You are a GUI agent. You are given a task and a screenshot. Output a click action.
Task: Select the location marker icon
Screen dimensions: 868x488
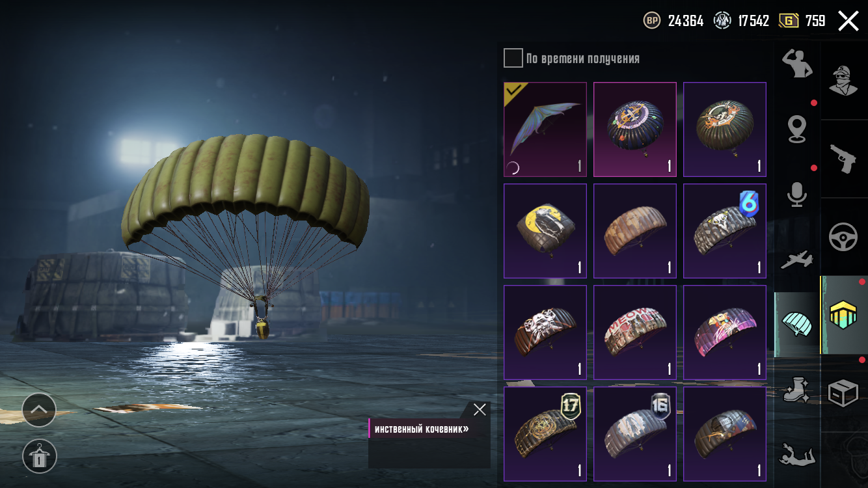tap(797, 129)
